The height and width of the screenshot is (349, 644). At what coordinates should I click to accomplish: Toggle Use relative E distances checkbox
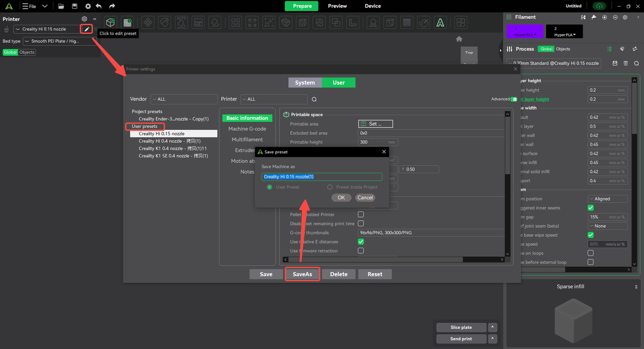[361, 242]
